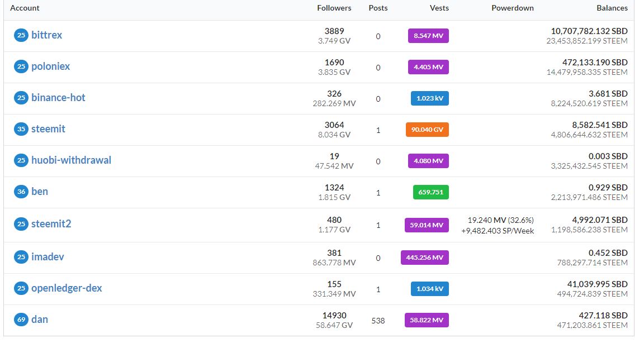Open the imadev account link
The height and width of the screenshot is (343, 644).
coord(48,256)
